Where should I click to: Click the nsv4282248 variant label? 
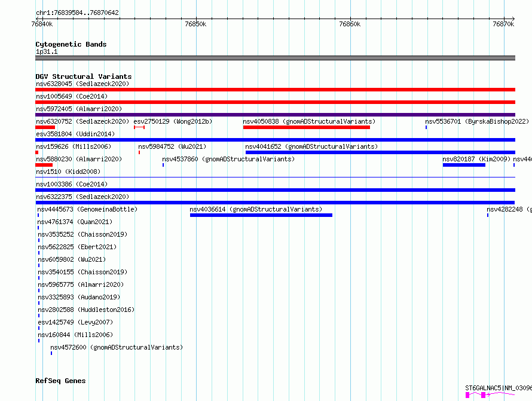coord(509,209)
